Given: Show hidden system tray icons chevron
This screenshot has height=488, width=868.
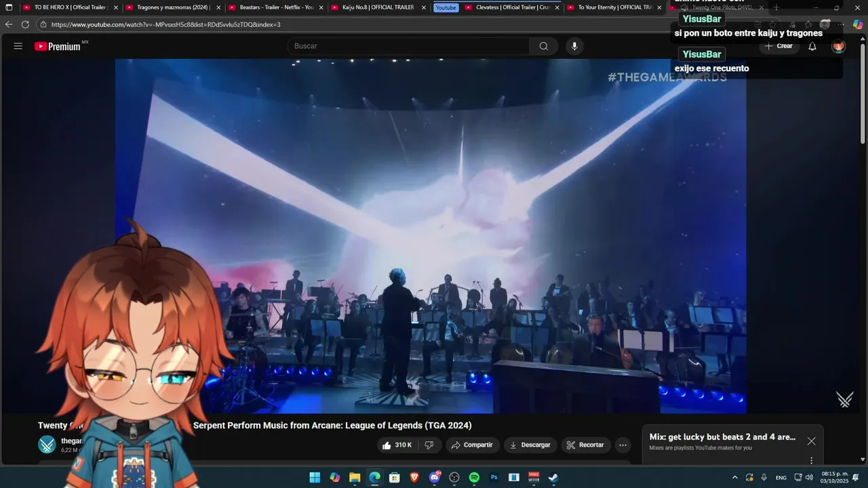Looking at the screenshot, I should point(734,477).
